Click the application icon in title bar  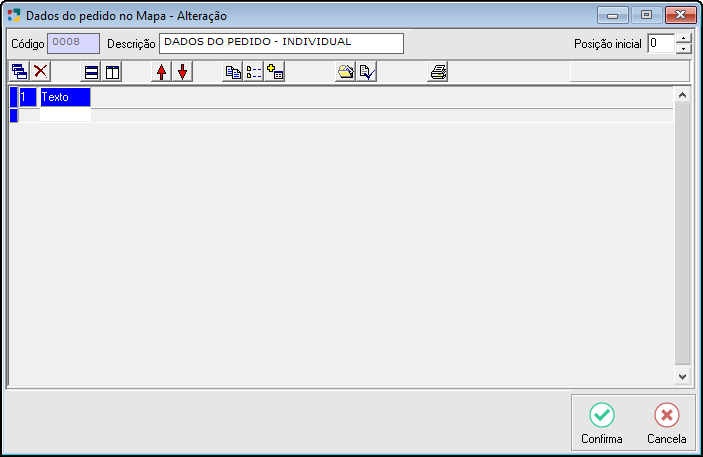point(14,15)
